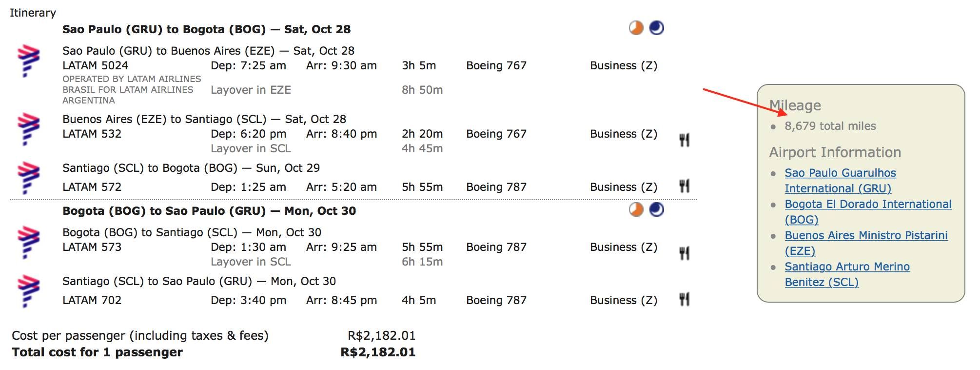Screen dimensions: 980x370
Task: Click meal icon on LATAM 572 flight
Action: tap(685, 186)
